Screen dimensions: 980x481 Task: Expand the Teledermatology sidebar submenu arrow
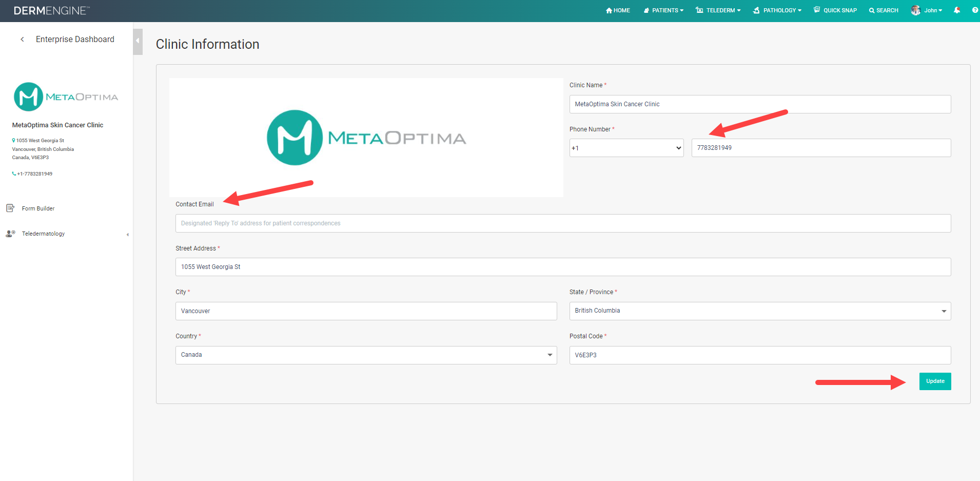point(127,235)
